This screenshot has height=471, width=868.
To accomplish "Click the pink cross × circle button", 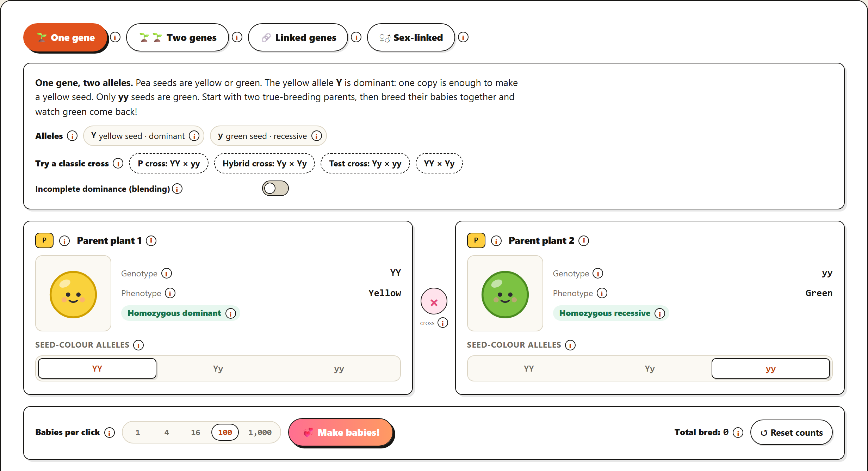I will tap(434, 301).
